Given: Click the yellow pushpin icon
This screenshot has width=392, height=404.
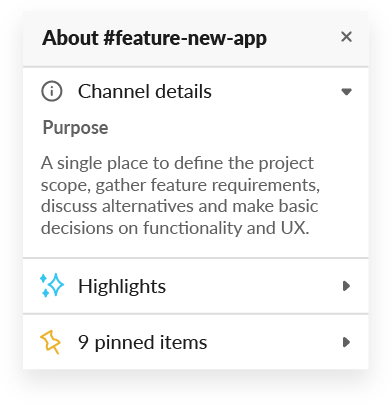Looking at the screenshot, I should click(x=50, y=342).
